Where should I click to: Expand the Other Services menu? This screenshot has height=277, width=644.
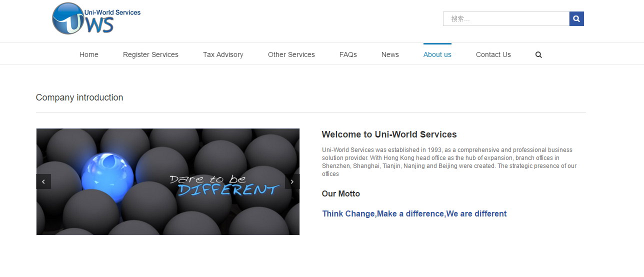(x=291, y=54)
